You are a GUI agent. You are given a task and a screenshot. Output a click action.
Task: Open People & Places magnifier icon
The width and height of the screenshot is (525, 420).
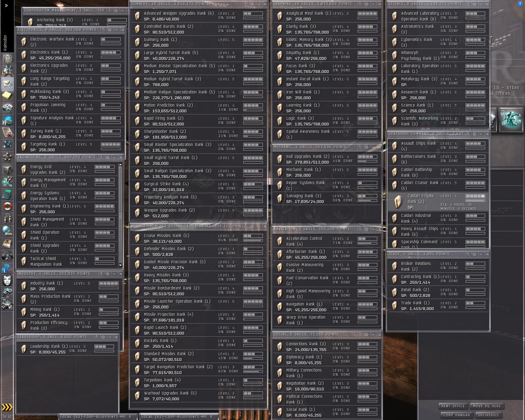[x=7, y=71]
